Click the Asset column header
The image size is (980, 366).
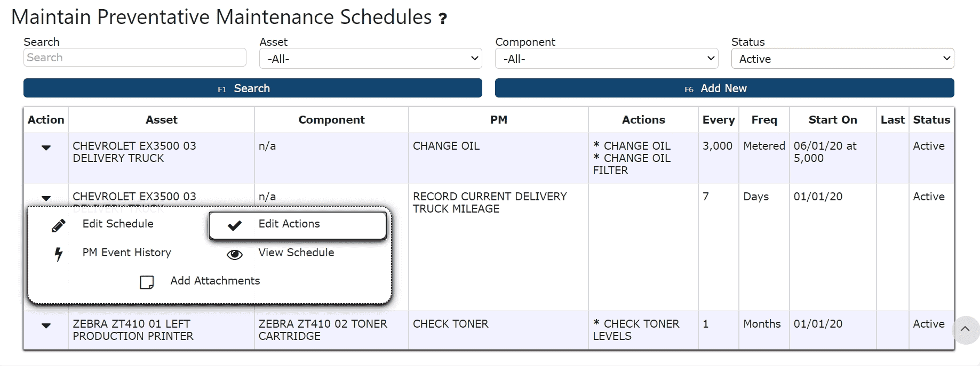point(161,120)
